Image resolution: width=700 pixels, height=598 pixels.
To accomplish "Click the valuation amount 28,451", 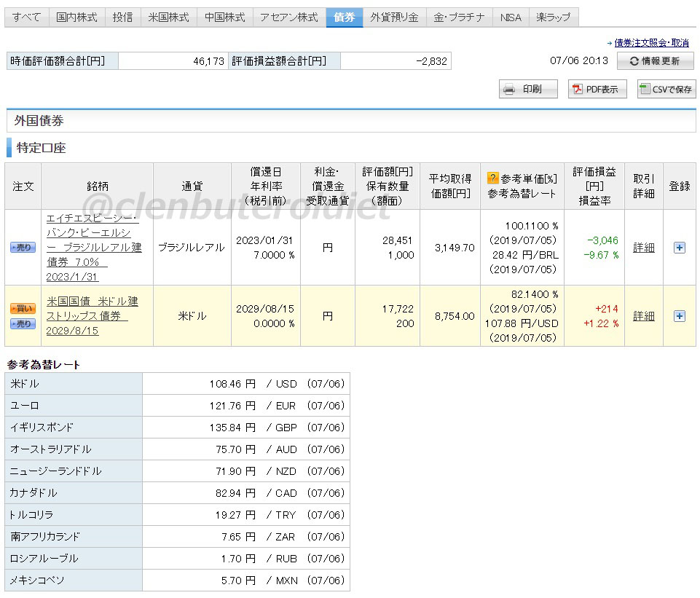I will [398, 240].
